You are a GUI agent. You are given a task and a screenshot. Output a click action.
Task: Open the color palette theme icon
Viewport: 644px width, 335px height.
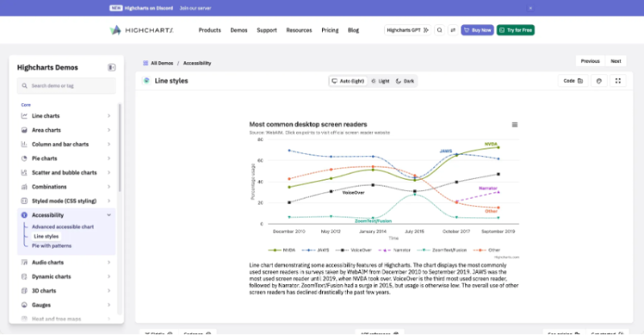(x=598, y=81)
